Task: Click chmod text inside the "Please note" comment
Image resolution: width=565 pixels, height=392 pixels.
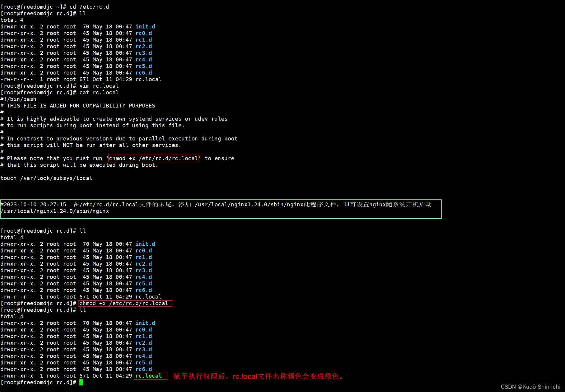Action: (154, 158)
